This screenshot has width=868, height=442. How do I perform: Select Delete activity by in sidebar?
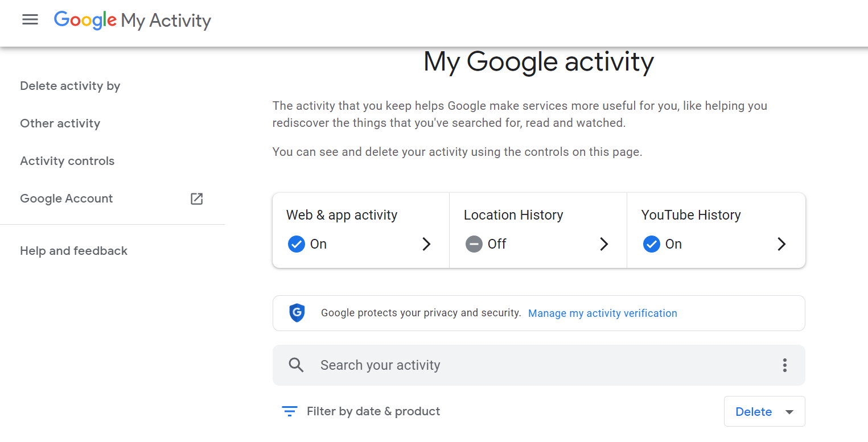click(70, 86)
